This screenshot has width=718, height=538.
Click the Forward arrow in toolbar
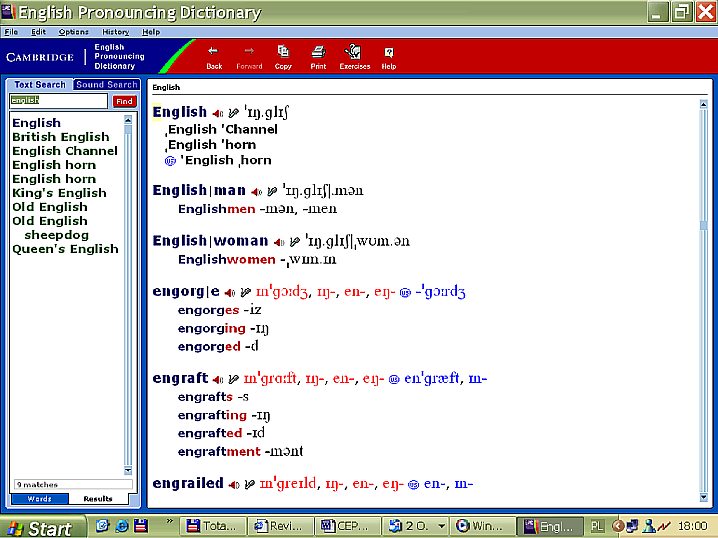(249, 57)
